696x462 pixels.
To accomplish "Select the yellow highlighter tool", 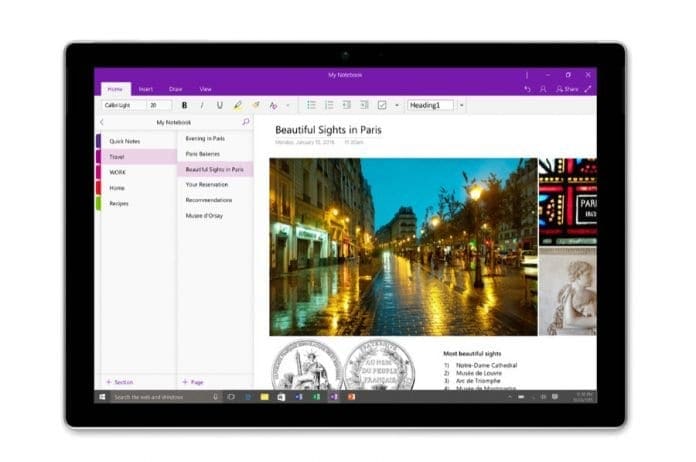I will (237, 105).
